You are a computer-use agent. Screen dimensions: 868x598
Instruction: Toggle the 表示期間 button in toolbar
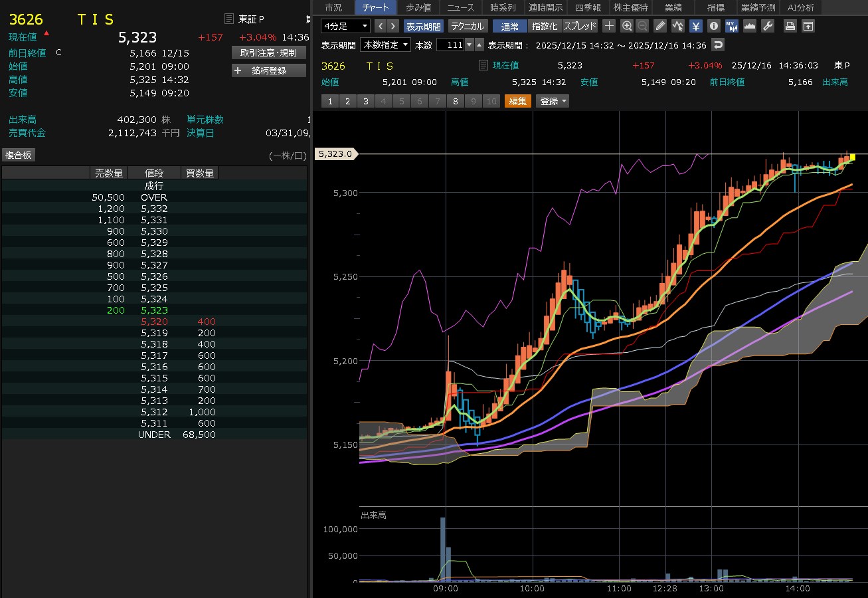pyautogui.click(x=423, y=26)
